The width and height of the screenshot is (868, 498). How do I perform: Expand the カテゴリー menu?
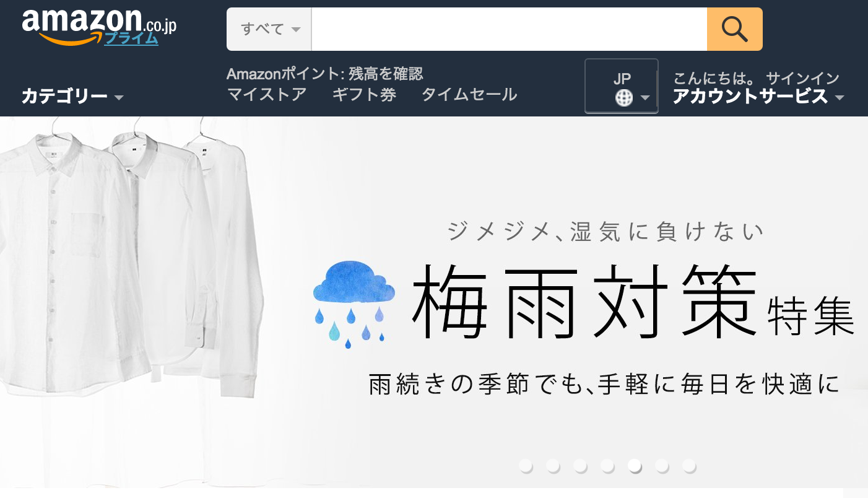click(x=72, y=96)
